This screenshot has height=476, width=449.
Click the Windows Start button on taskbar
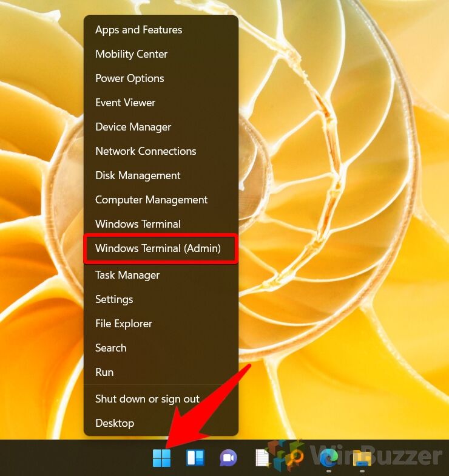[x=161, y=458]
